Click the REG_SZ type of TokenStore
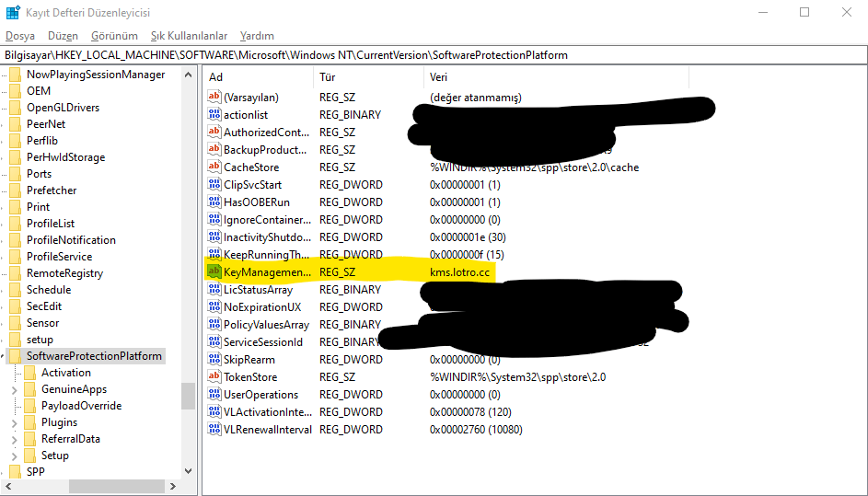 pyautogui.click(x=337, y=377)
